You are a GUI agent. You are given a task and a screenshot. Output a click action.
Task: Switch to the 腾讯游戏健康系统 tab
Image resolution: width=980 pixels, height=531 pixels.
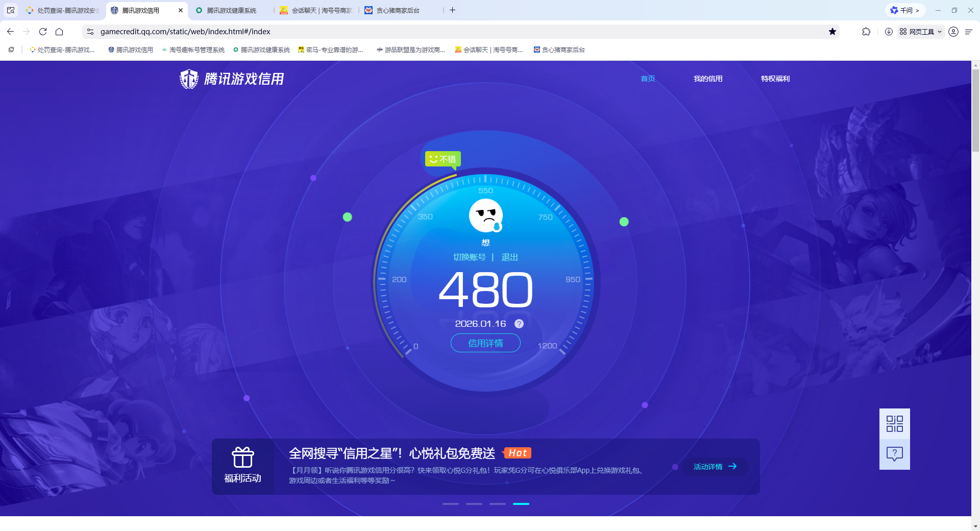click(228, 10)
